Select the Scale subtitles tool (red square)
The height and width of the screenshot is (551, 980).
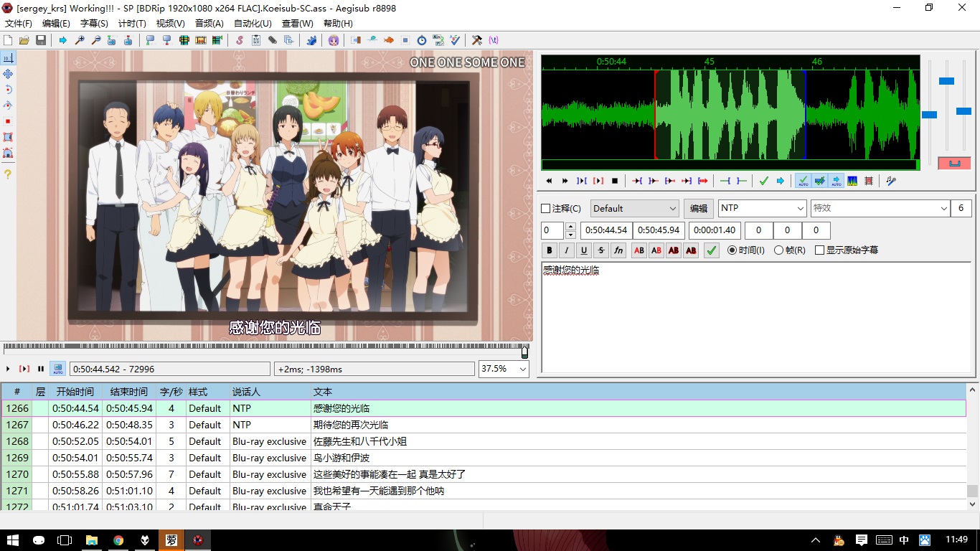(x=8, y=121)
